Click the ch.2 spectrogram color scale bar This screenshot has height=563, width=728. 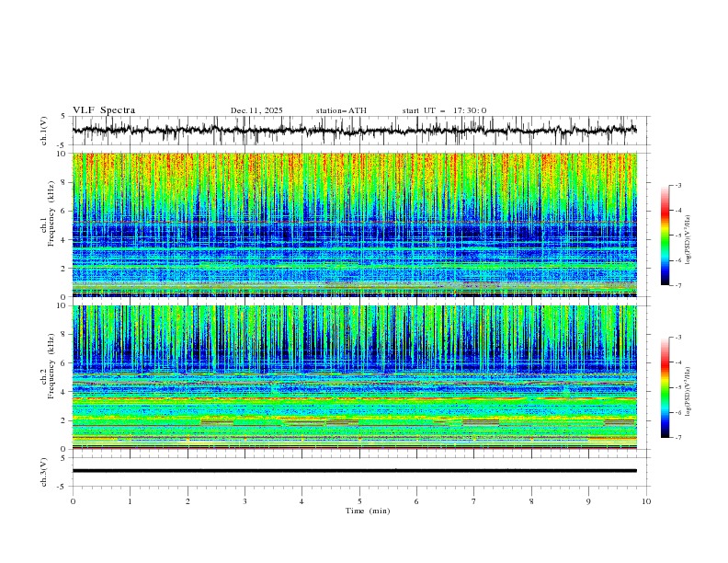pyautogui.click(x=665, y=387)
